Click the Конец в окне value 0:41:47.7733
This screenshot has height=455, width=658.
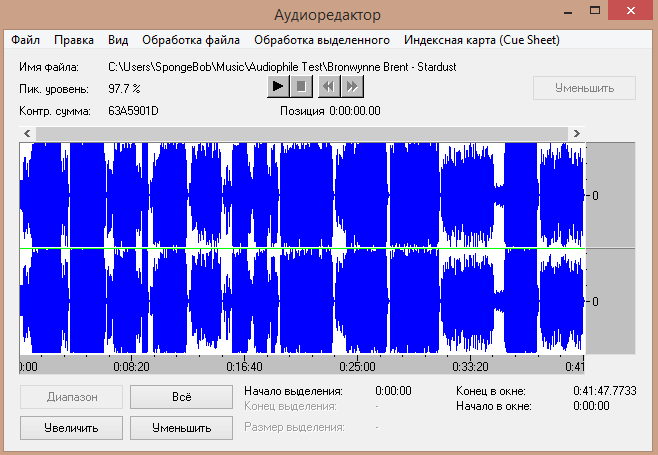pyautogui.click(x=605, y=391)
